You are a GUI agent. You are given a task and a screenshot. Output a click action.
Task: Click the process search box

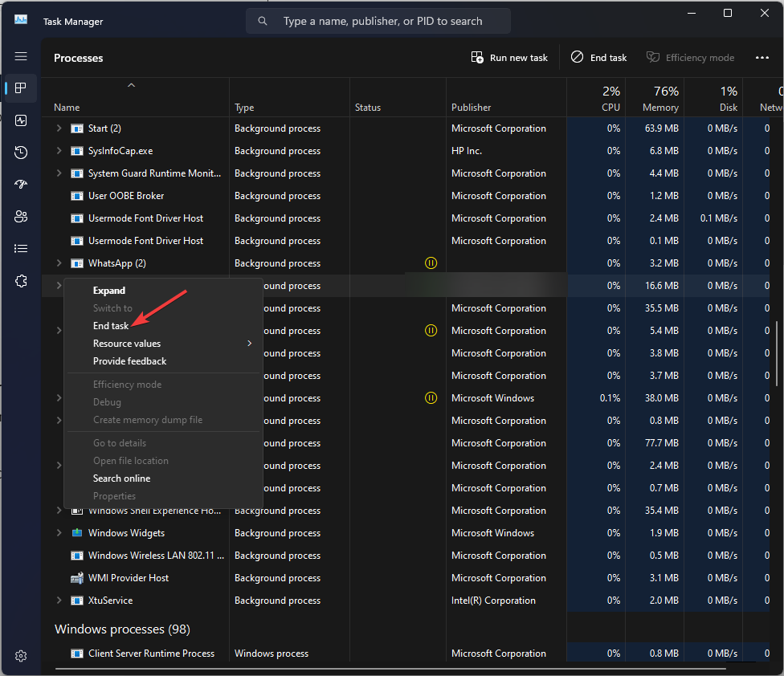[378, 21]
